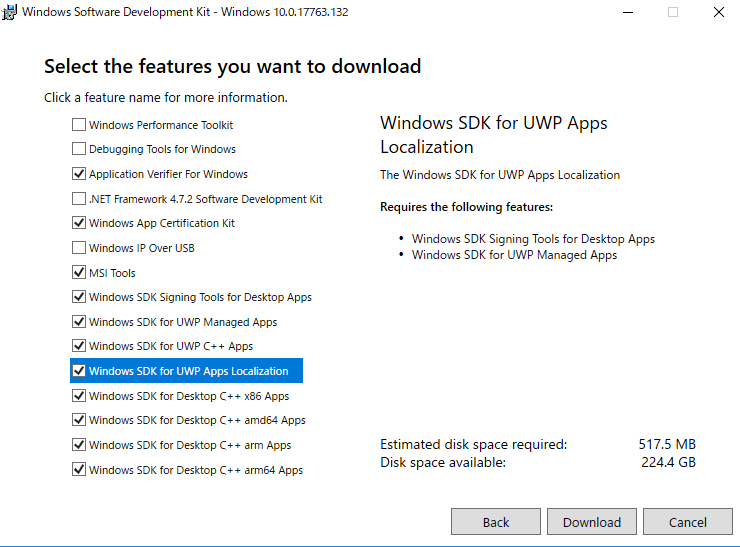The width and height of the screenshot is (740, 547).
Task: Uncheck Desktop C++ arm Apps checkbox
Action: (79, 445)
